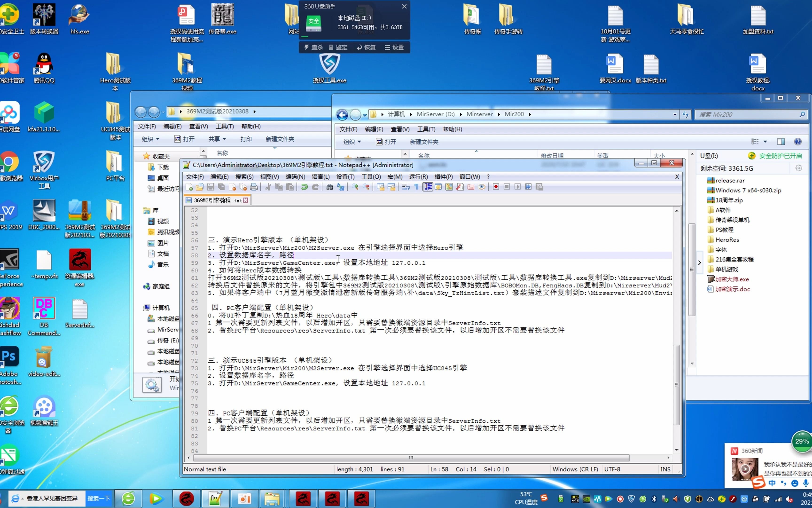Open the 插件(P) menu in Notepad++
Screen dimensions: 812x508
click(444, 177)
